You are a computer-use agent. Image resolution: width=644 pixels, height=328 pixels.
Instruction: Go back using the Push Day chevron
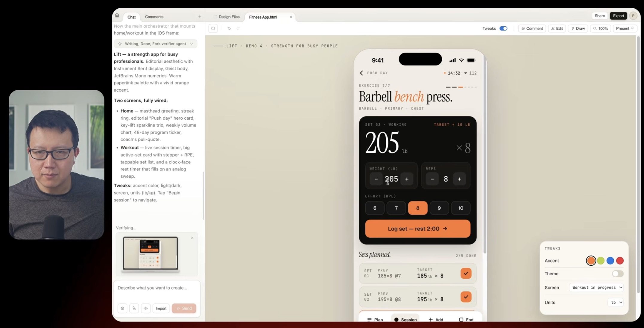[x=362, y=73]
